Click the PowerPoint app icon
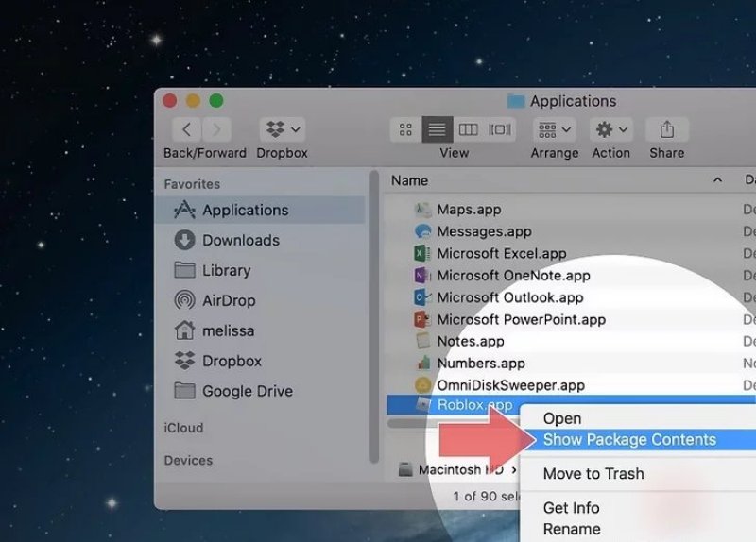This screenshot has height=542, width=756. tap(422, 319)
